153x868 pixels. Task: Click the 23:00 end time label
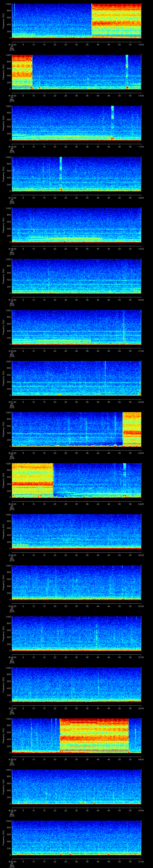coord(141,453)
